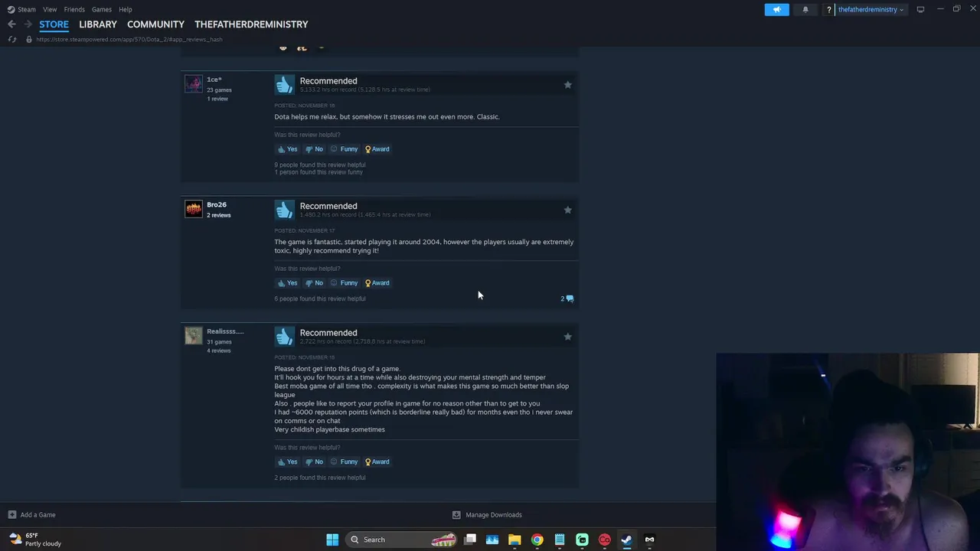This screenshot has width=980, height=551.
Task: Switch to Big Picture mode monitor icon
Action: coord(920,9)
